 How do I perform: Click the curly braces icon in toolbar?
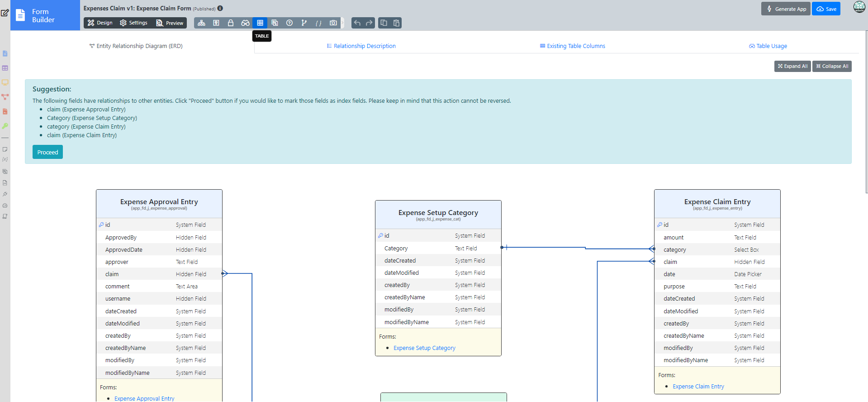click(318, 23)
